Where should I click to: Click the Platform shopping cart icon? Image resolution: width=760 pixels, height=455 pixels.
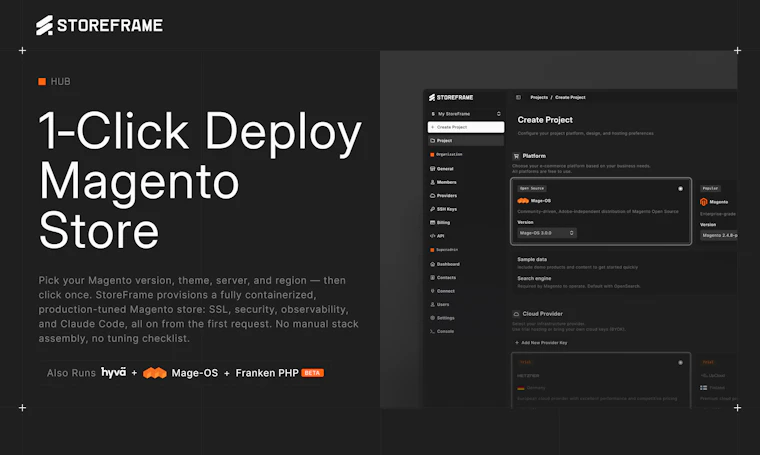[516, 156]
